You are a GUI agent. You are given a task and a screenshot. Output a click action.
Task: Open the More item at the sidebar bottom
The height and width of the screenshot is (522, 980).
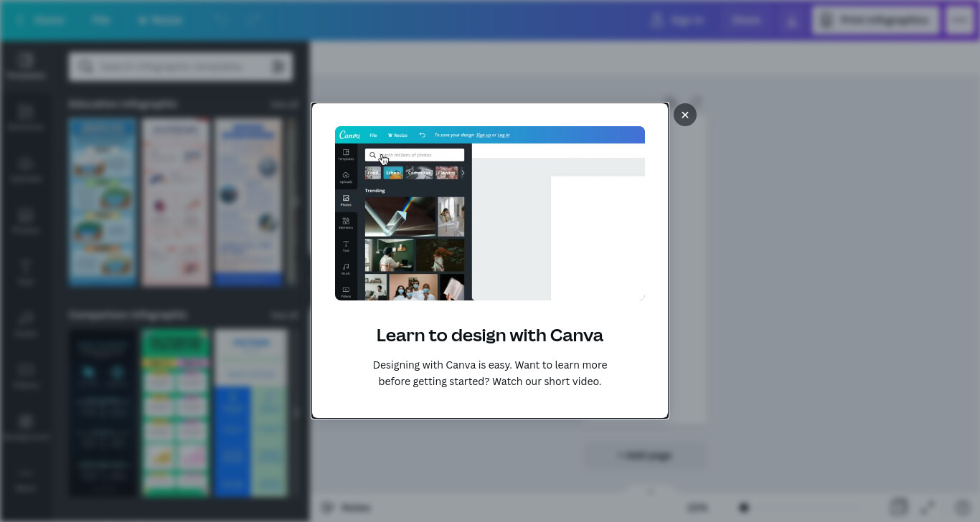point(26,479)
